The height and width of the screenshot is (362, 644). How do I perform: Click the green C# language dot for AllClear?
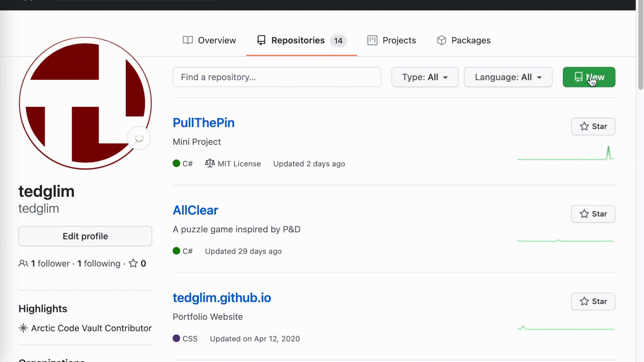176,251
